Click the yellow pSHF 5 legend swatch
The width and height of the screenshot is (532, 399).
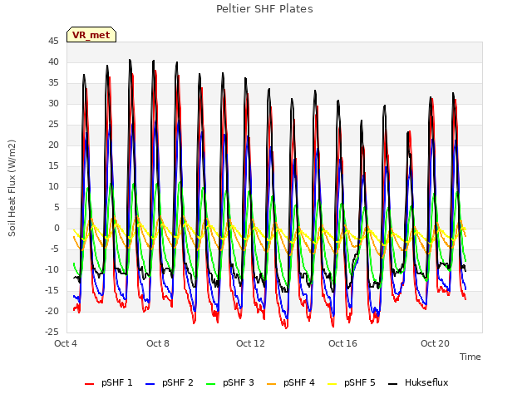pyautogui.click(x=332, y=384)
